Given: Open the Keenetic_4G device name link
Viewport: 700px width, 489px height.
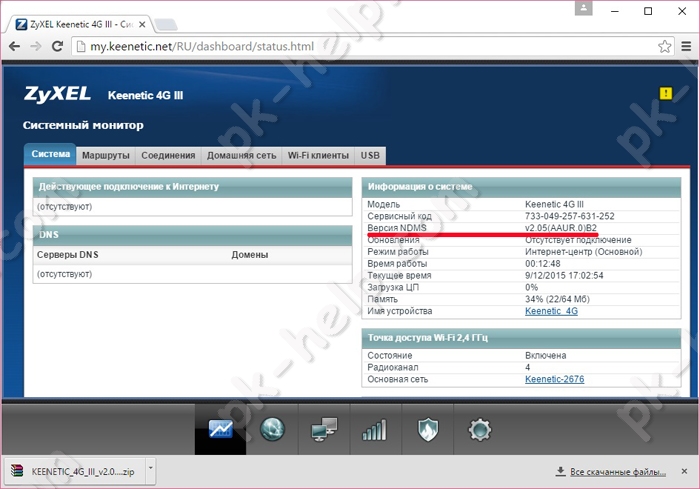Looking at the screenshot, I should pos(551,311).
